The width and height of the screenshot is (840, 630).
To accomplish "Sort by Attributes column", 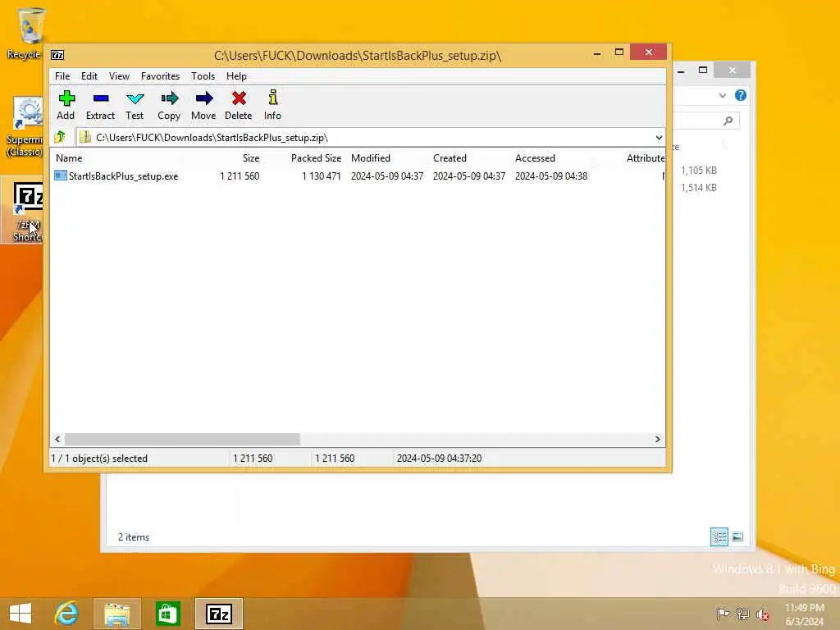I will 646,158.
